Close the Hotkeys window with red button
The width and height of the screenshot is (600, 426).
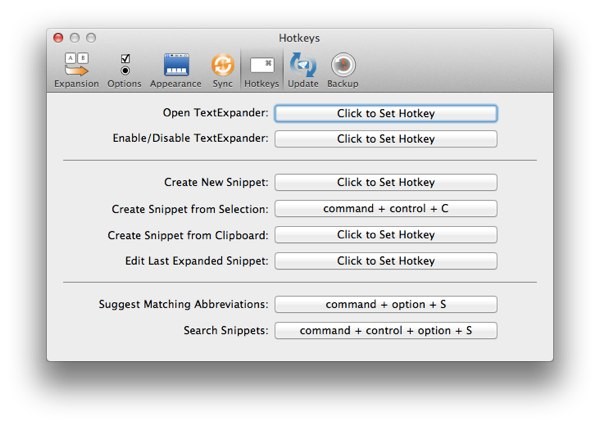point(58,38)
